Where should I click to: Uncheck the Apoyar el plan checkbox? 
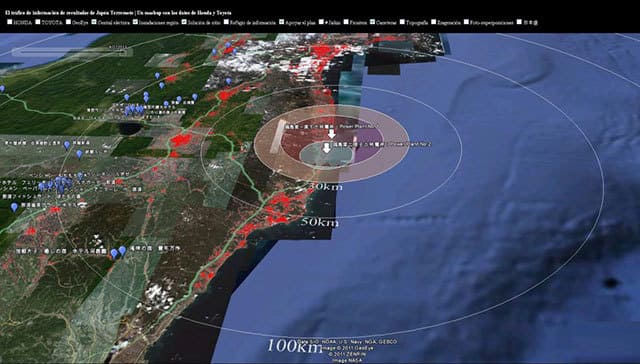coord(281,22)
